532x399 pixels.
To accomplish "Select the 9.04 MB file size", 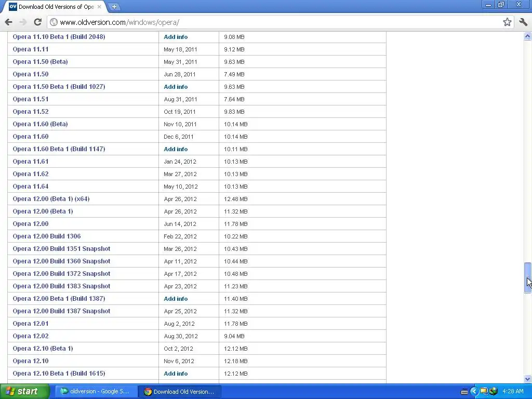I will click(234, 336).
